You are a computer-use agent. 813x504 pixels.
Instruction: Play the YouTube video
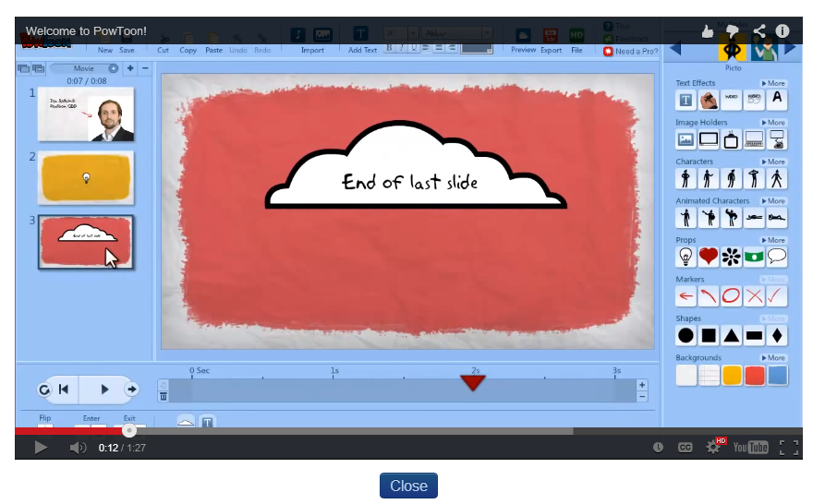coord(41,447)
